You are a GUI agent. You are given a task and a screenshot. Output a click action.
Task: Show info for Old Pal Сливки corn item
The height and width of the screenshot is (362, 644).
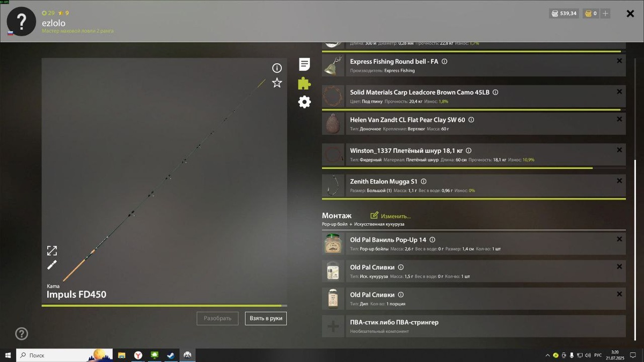pyautogui.click(x=401, y=267)
